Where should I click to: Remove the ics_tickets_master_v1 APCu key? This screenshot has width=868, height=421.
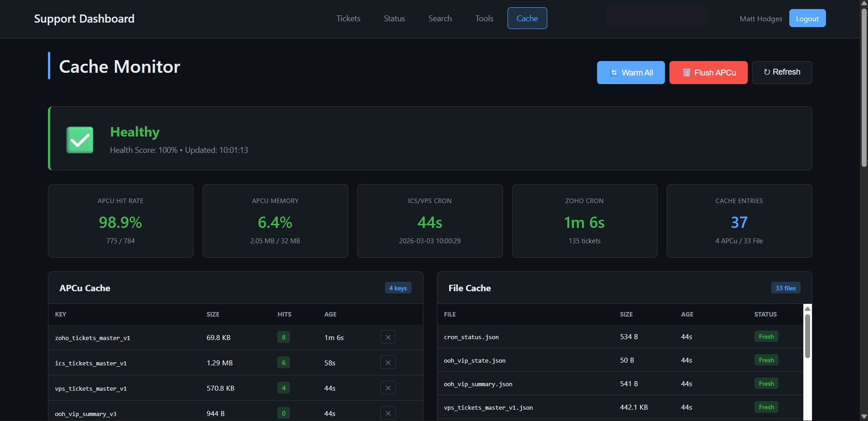pos(388,362)
